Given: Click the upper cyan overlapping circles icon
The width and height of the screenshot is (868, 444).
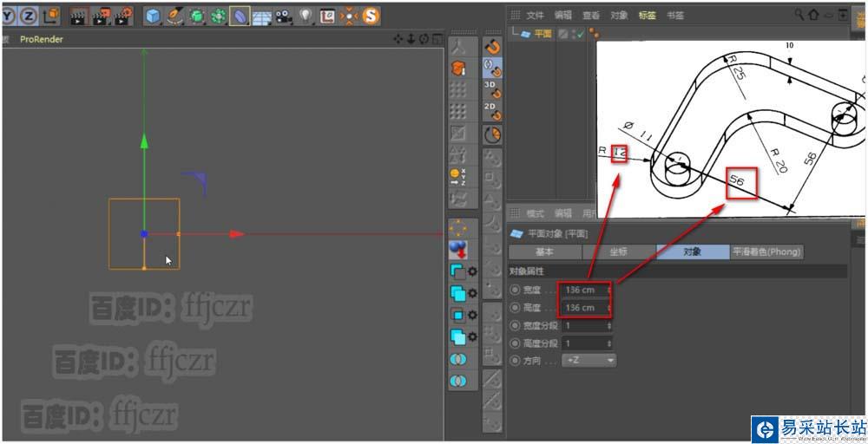Looking at the screenshot, I should 458,359.
